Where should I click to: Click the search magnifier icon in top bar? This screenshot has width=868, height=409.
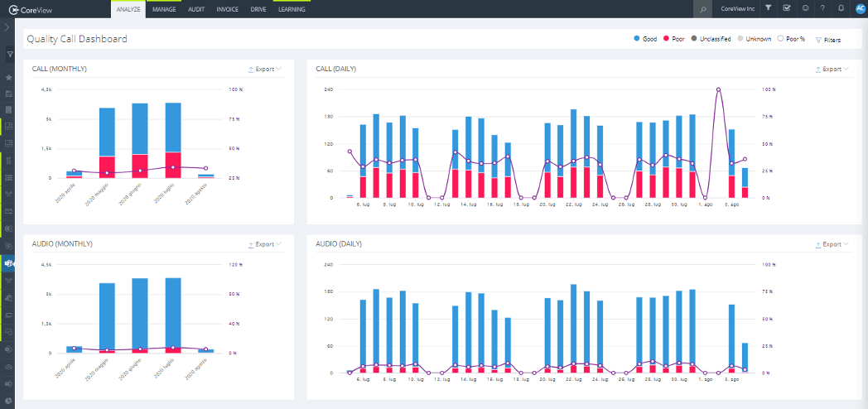click(x=702, y=8)
